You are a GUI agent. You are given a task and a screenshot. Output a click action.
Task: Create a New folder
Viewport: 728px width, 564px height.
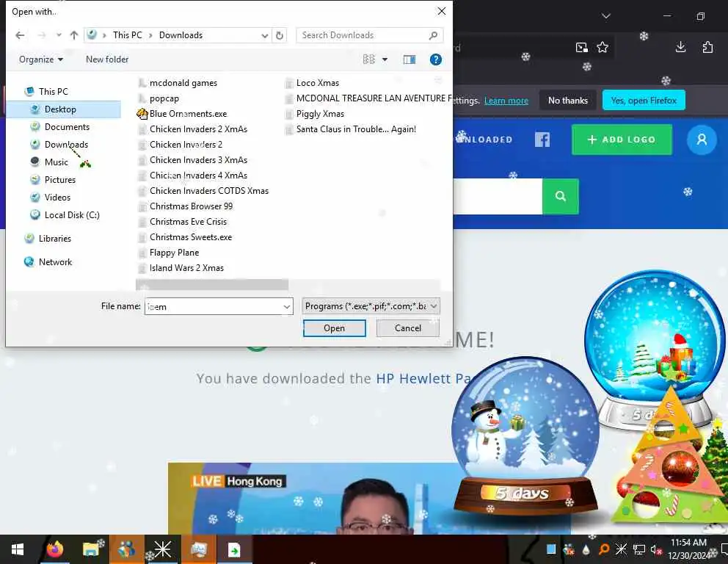click(107, 59)
